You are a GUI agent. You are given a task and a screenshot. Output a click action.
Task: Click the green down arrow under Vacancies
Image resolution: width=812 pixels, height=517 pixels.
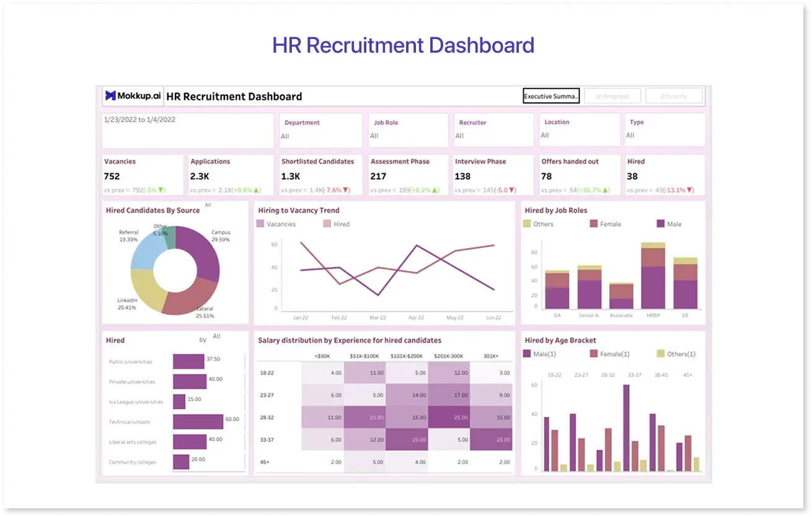(162, 190)
